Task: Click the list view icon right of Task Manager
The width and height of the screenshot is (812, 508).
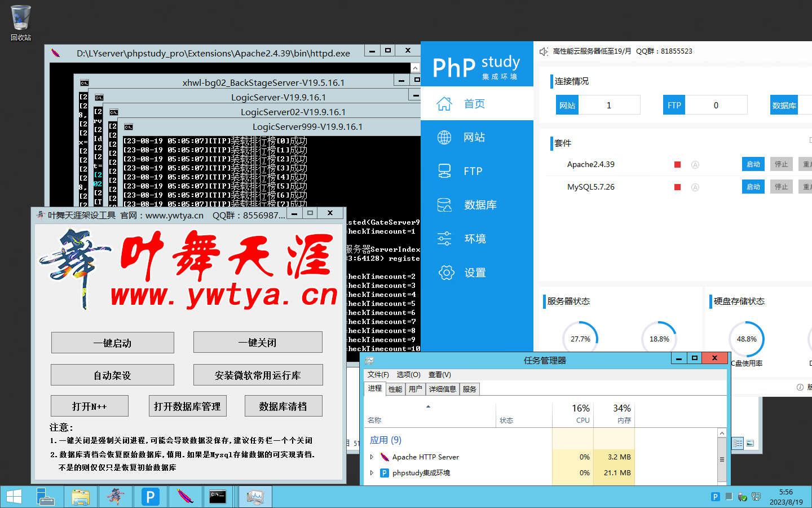Action: point(738,444)
